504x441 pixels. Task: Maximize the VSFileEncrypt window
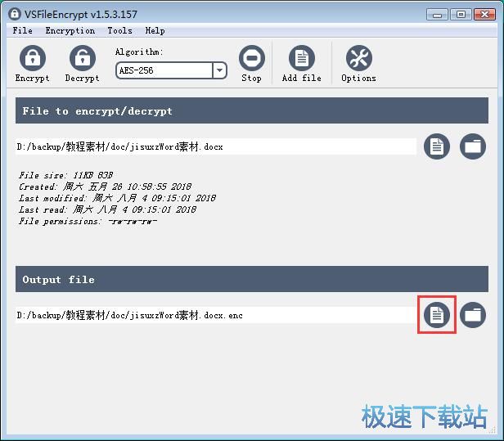(461, 15)
